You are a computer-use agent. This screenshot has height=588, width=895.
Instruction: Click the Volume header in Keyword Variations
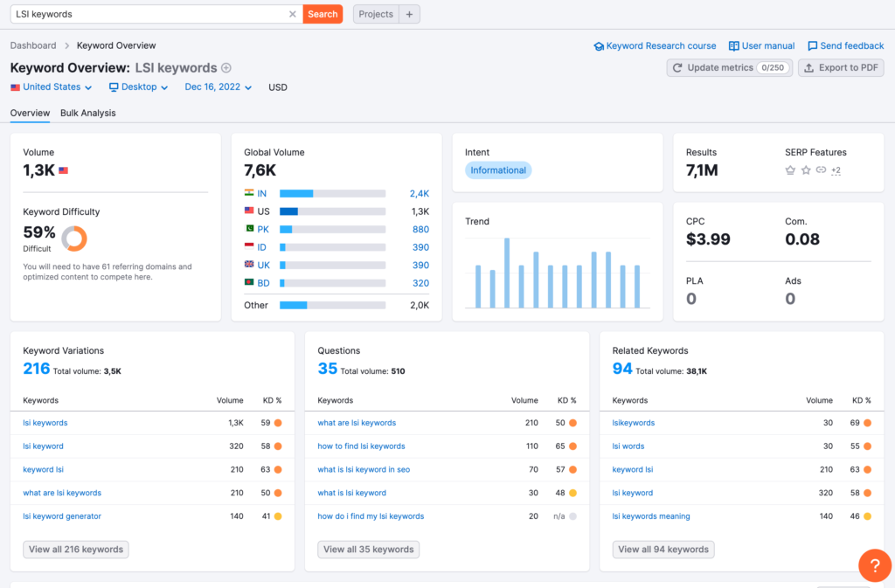click(230, 401)
